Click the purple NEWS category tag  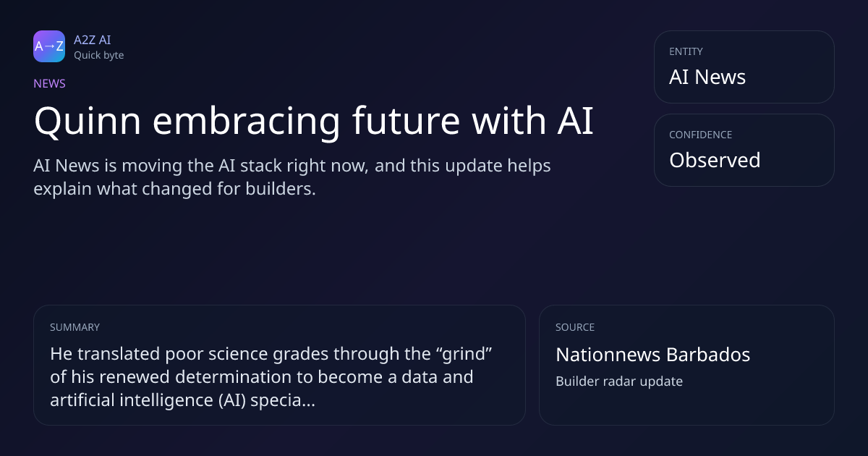point(49,83)
